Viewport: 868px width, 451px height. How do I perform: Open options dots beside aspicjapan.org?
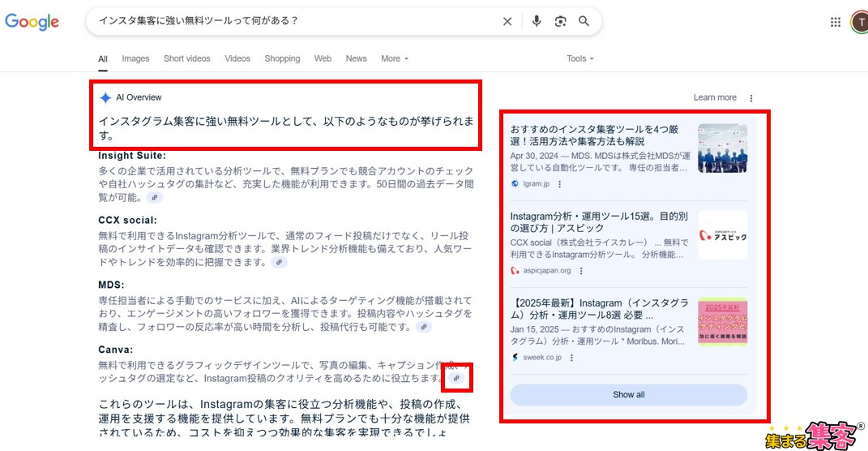[581, 271]
